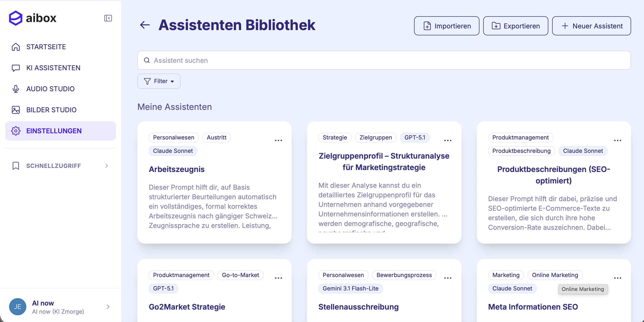Open the Stellenausschreibung card options menu
Image resolution: width=644 pixels, height=322 pixels.
tap(448, 278)
